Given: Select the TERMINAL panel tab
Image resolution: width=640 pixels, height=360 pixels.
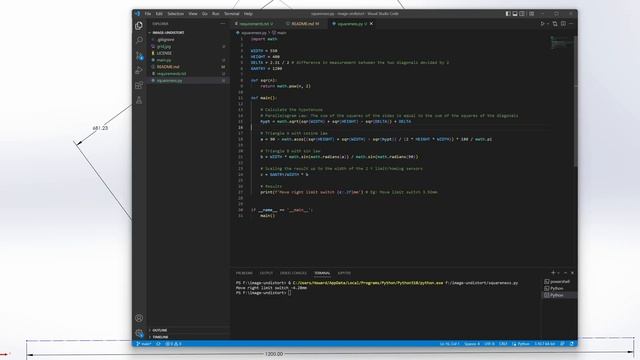Looking at the screenshot, I should (x=322, y=273).
